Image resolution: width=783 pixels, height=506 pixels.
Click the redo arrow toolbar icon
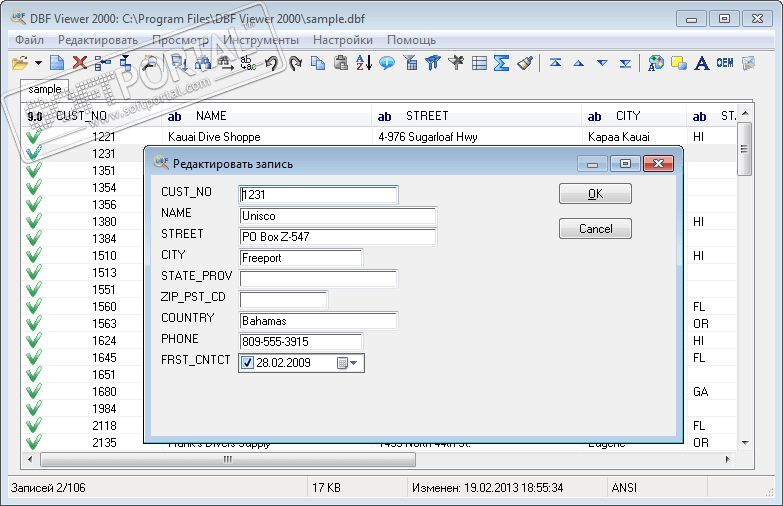(x=295, y=63)
